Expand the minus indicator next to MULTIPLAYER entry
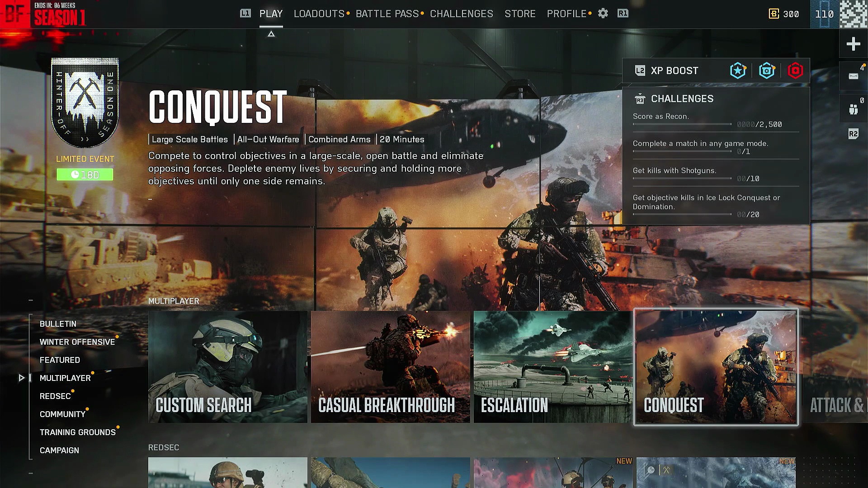This screenshot has width=868, height=488. pyautogui.click(x=31, y=300)
